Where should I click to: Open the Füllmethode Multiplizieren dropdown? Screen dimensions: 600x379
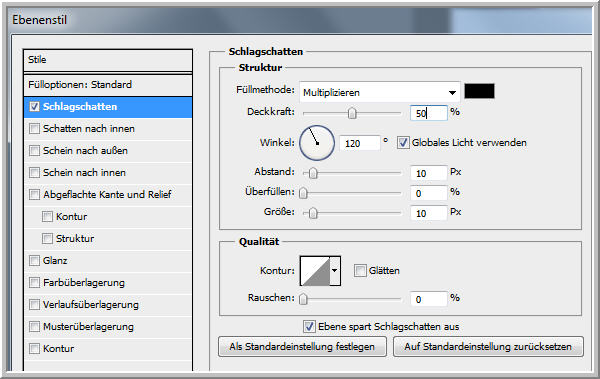coord(380,92)
